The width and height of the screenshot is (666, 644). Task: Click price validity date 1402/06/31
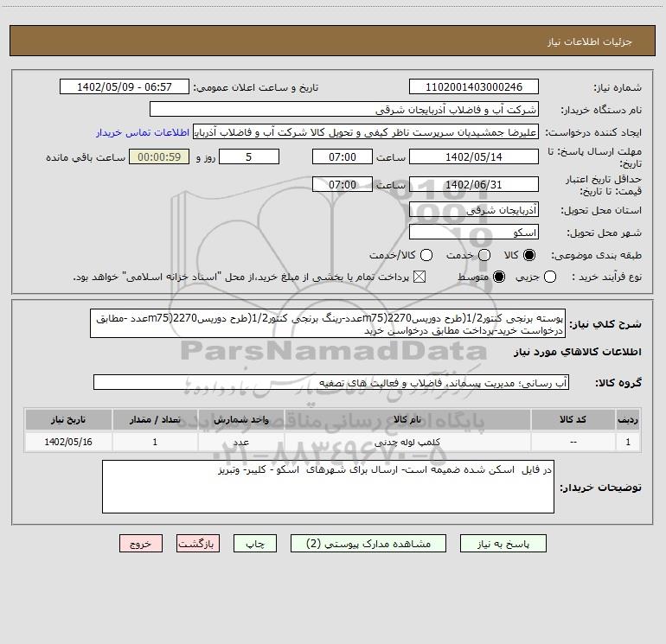[x=474, y=184]
